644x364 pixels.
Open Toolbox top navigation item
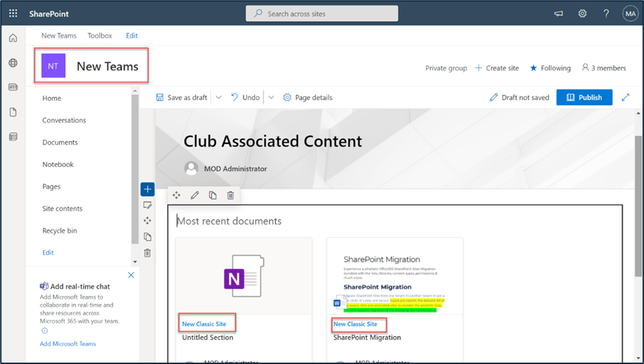coord(100,35)
